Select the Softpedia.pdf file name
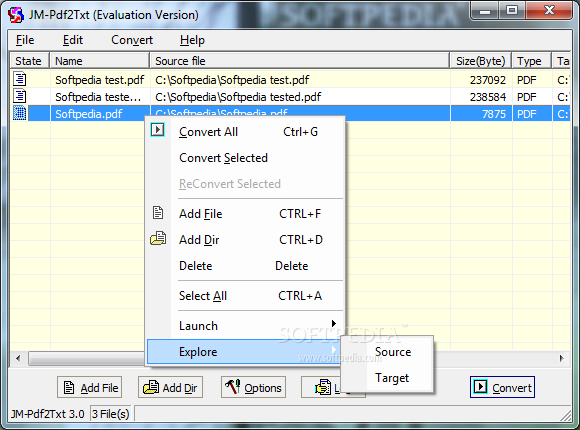 click(x=89, y=114)
